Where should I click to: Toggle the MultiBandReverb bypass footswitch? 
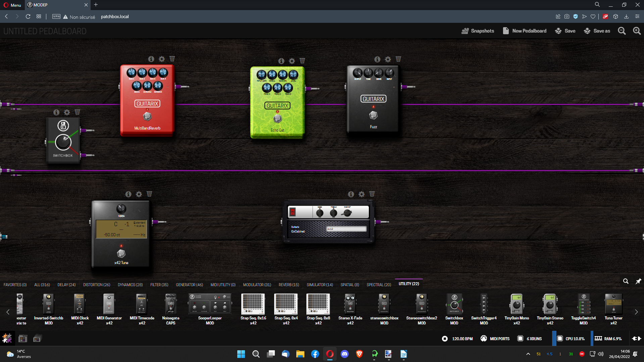click(x=147, y=116)
